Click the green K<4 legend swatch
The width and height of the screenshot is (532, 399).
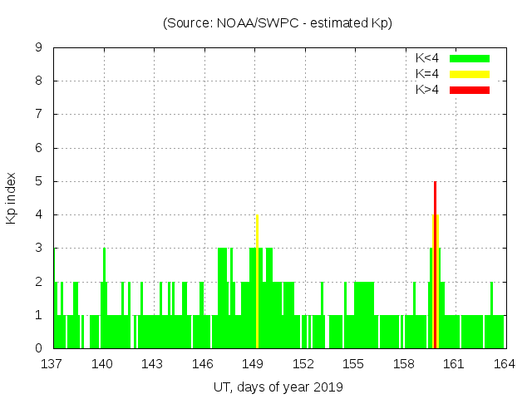(x=470, y=58)
